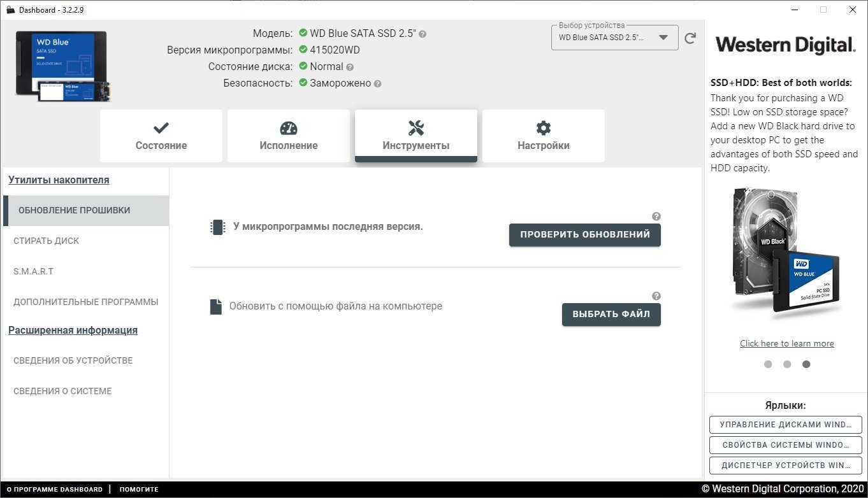
Task: Click help icon next to model name
Action: [423, 34]
